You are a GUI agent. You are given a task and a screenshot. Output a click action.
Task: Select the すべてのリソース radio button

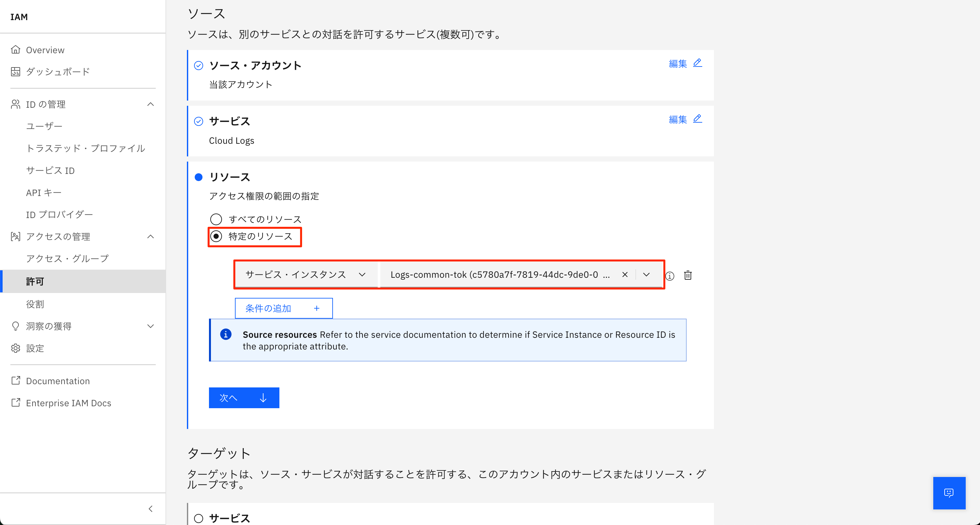coord(216,219)
